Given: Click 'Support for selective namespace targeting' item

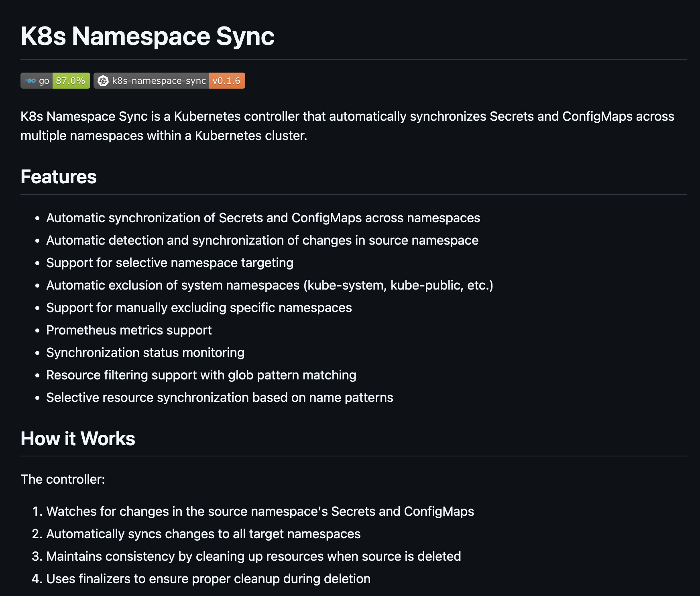Looking at the screenshot, I should 170,263.
